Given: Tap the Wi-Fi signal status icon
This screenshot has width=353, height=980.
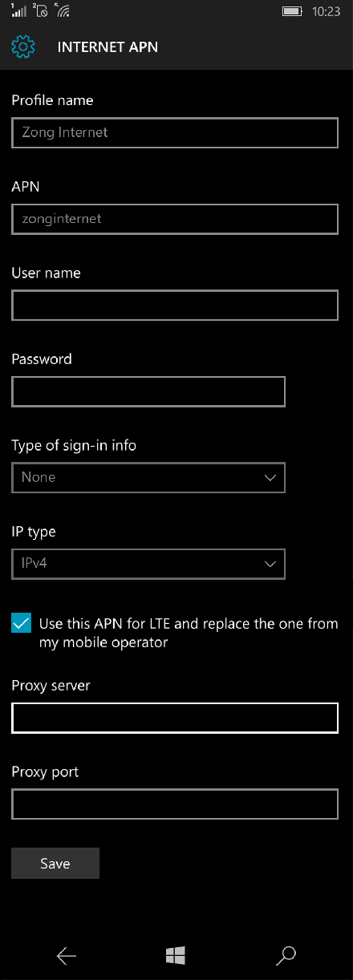Looking at the screenshot, I should click(x=63, y=11).
